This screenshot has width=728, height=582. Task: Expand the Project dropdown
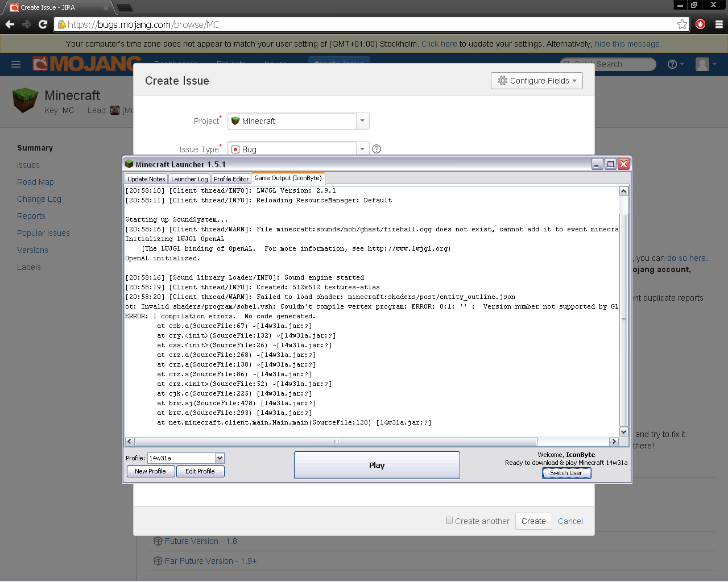pos(362,121)
